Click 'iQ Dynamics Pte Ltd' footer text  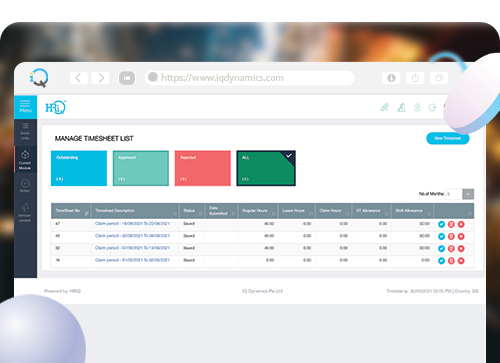(262, 291)
